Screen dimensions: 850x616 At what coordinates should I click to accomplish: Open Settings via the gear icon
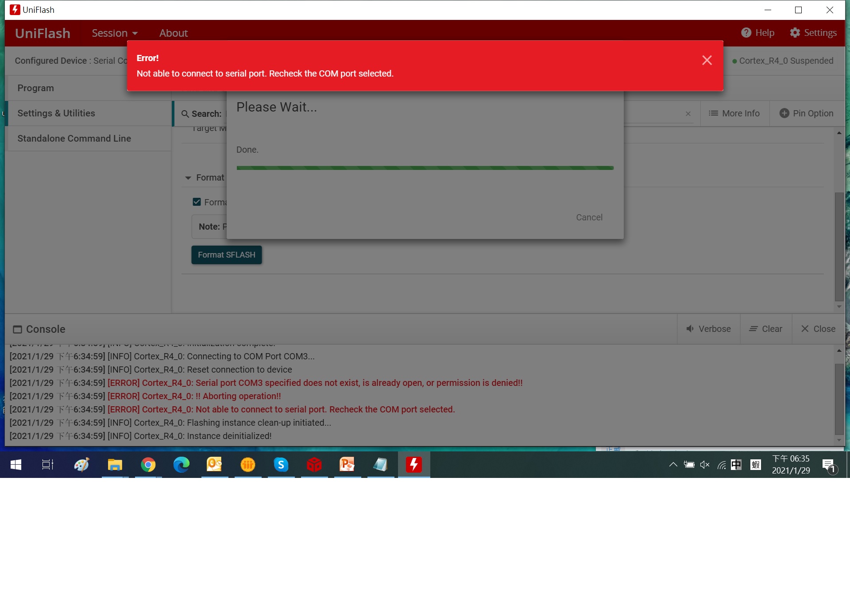point(795,33)
